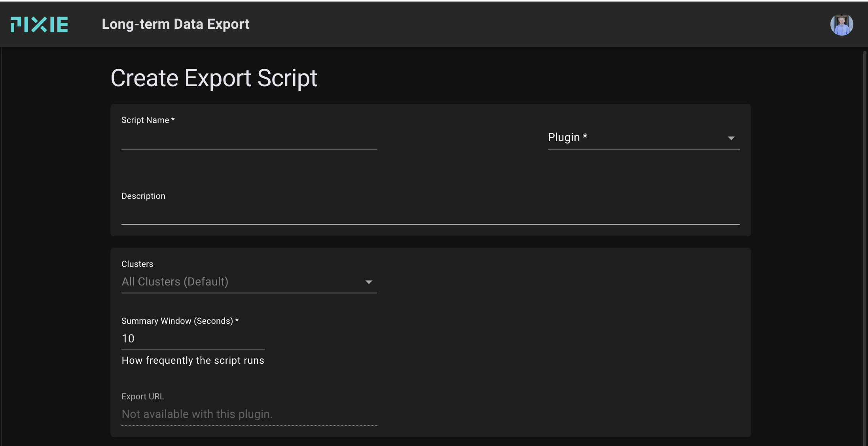The height and width of the screenshot is (446, 868).
Task: Click the Create Export Script heading
Action: 214,78
